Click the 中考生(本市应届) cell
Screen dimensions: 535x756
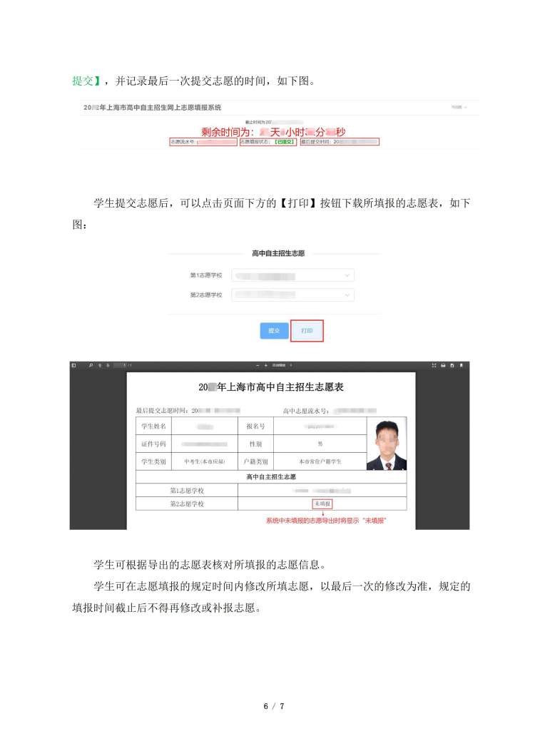point(205,461)
